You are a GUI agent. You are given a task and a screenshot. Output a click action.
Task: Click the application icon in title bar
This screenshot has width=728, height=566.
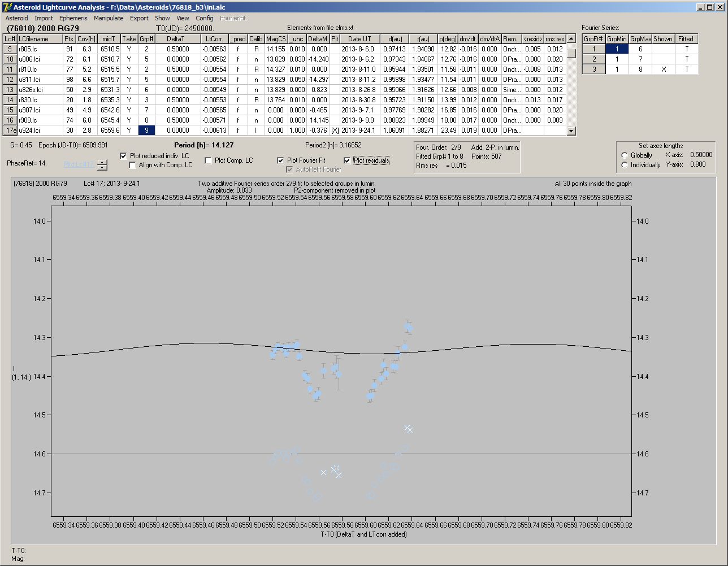pyautogui.click(x=7, y=7)
